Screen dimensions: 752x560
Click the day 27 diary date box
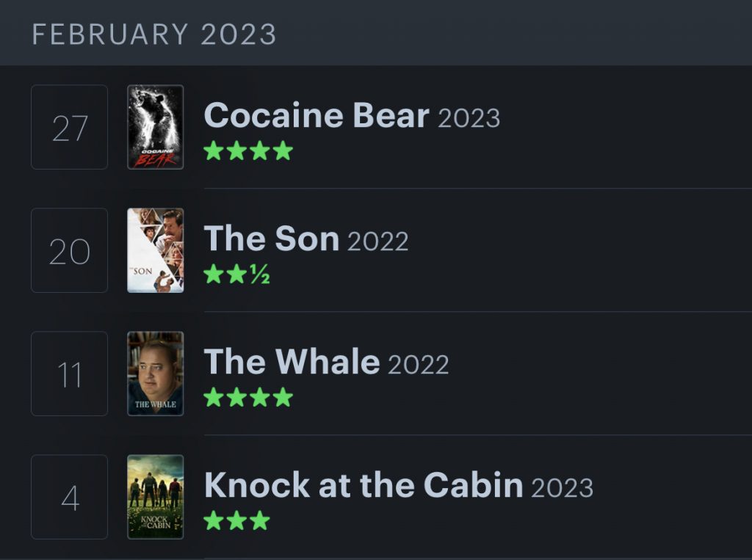coord(70,127)
